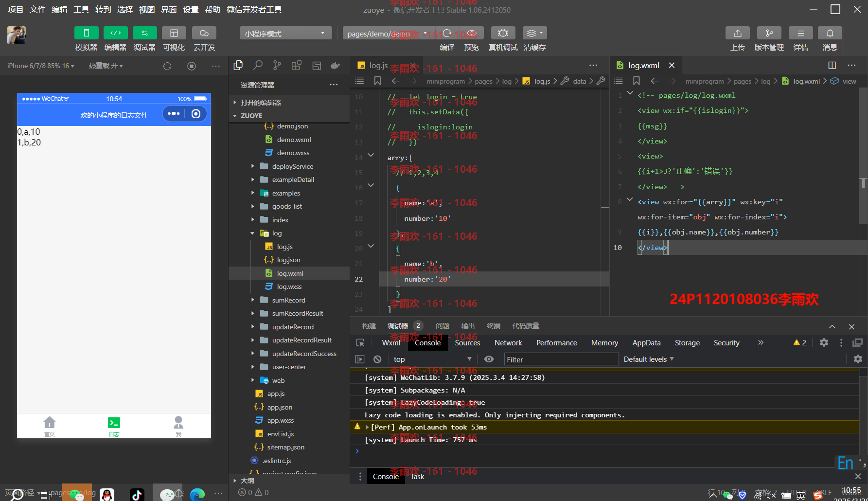
Task: Open cloud development icon
Action: (x=204, y=33)
